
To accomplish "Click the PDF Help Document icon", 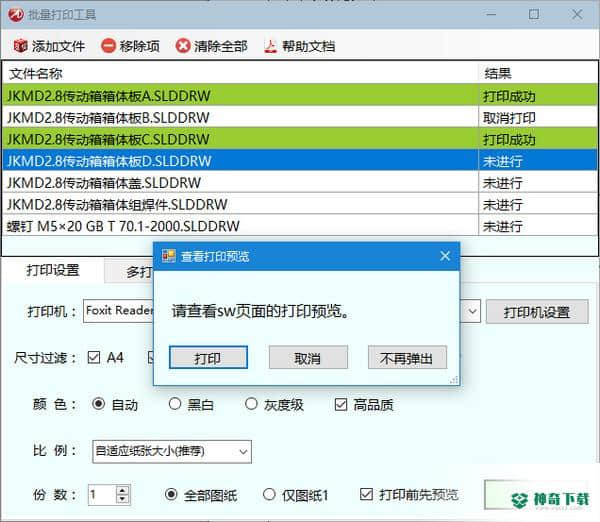I will (271, 46).
